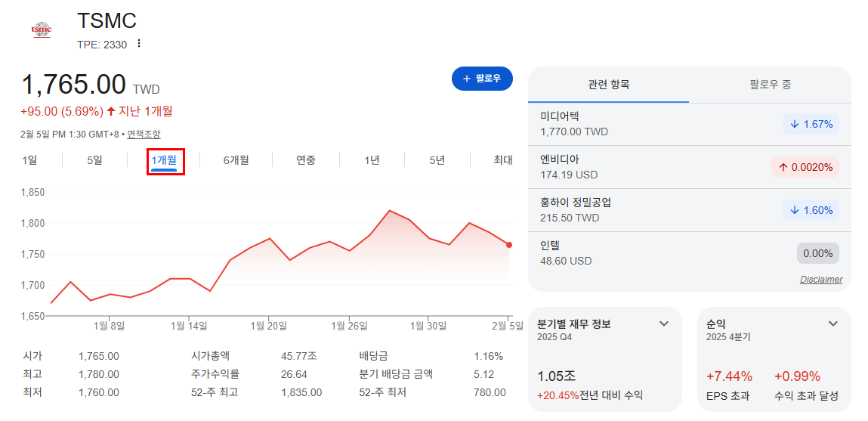
Task: Switch to the 팔로우 중 tab
Action: tap(770, 85)
